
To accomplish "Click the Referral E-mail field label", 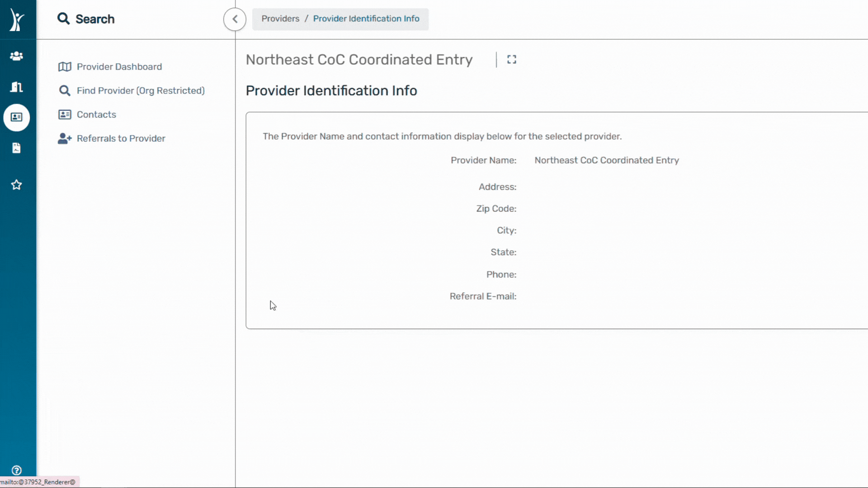I will [x=482, y=296].
